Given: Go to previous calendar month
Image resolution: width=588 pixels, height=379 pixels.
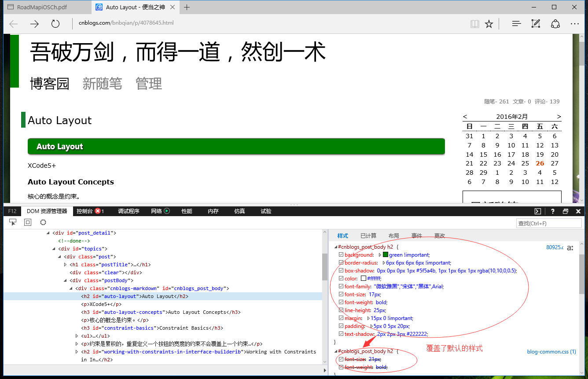Looking at the screenshot, I should coord(465,117).
